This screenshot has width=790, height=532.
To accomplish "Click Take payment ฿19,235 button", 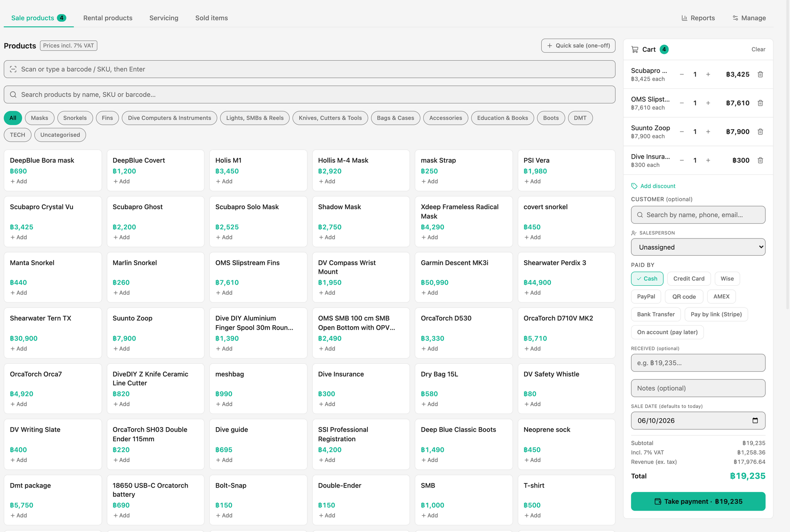I will (x=698, y=502).
